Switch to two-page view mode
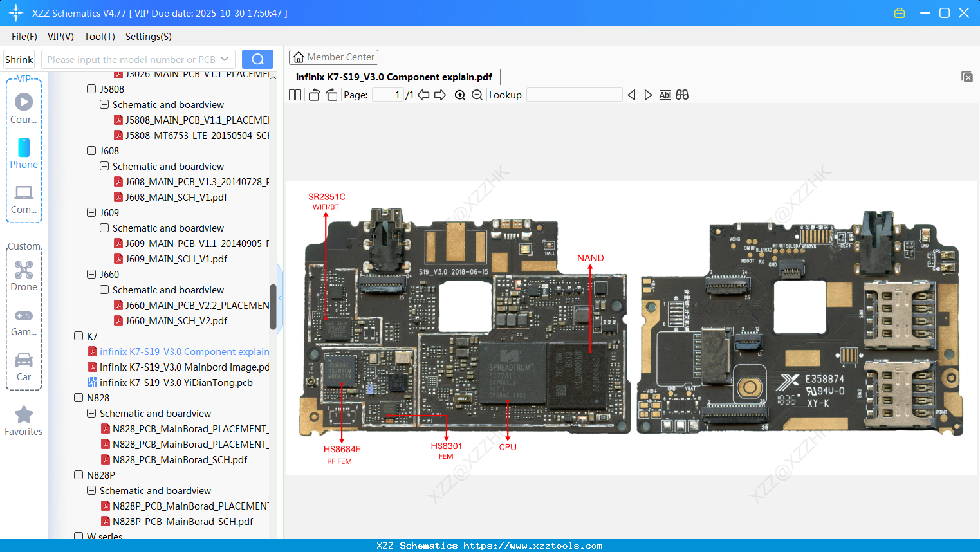The width and height of the screenshot is (980, 552). (294, 95)
